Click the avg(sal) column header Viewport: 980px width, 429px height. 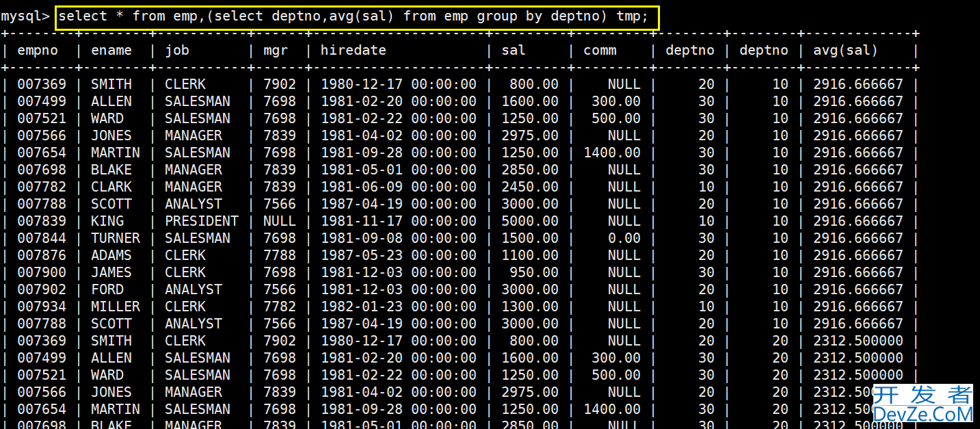845,50
